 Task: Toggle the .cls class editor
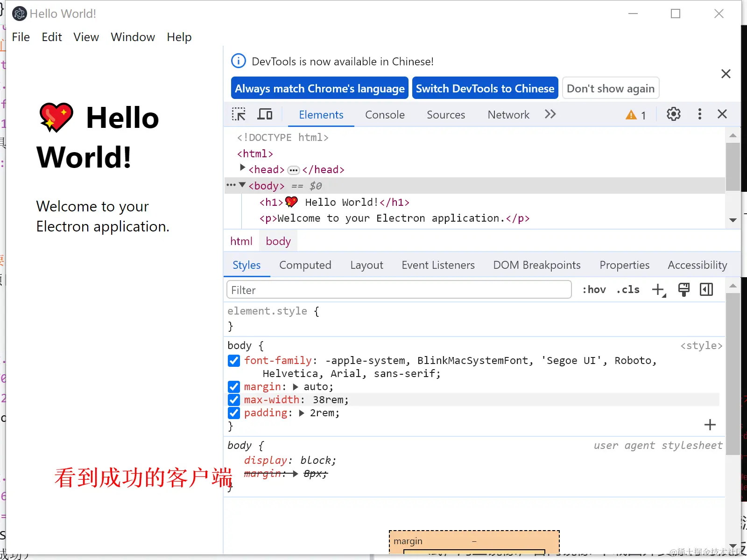(628, 290)
